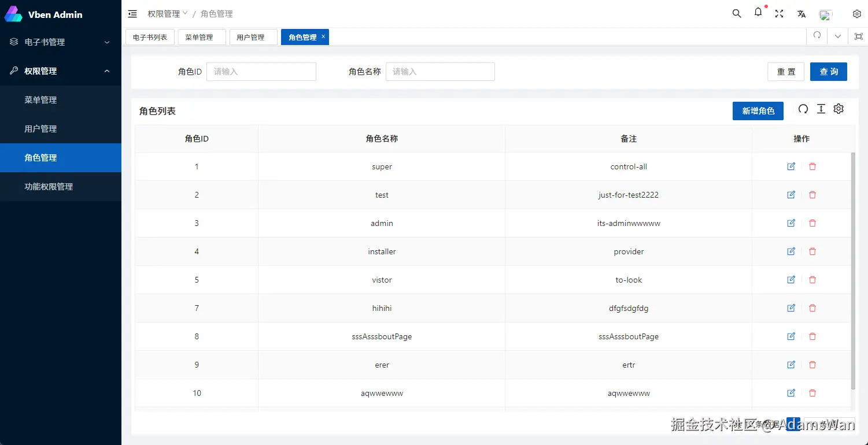Select the just-for-test2222 remark cell

pos(629,195)
